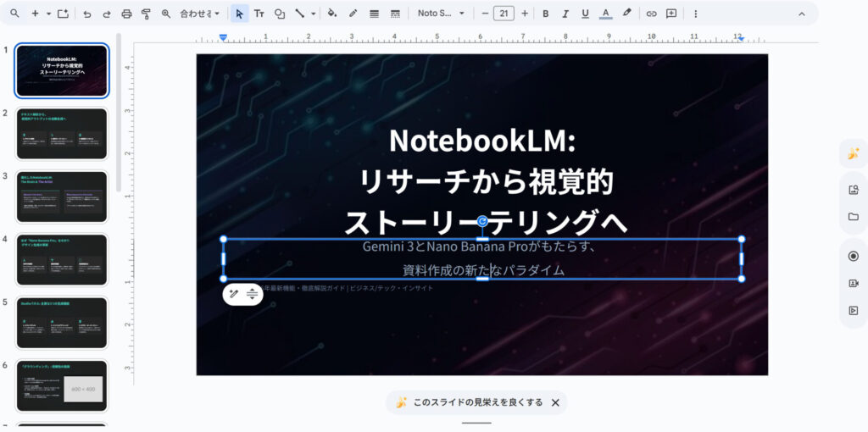Open the highlight color marker
This screenshot has width=868, height=432.
click(x=626, y=14)
